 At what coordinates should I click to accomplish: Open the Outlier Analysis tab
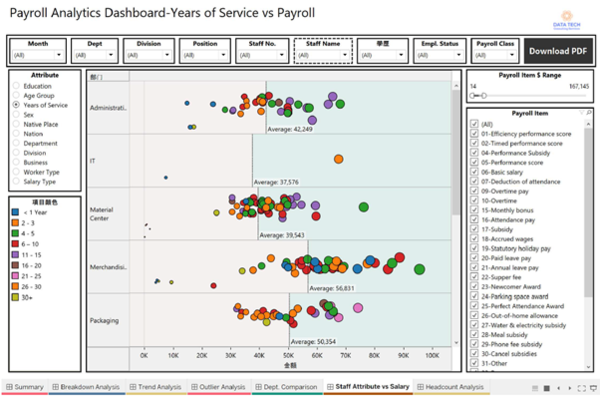coord(218,387)
